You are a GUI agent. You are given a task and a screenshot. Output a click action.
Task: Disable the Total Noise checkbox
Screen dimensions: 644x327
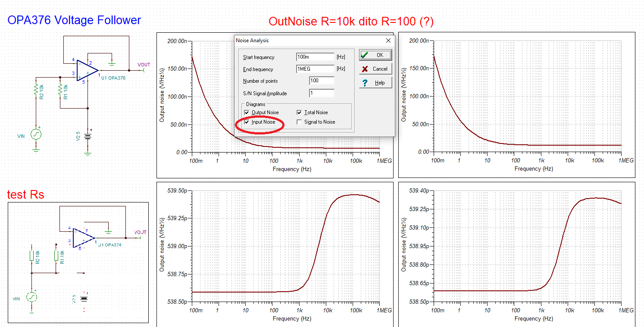coord(299,112)
